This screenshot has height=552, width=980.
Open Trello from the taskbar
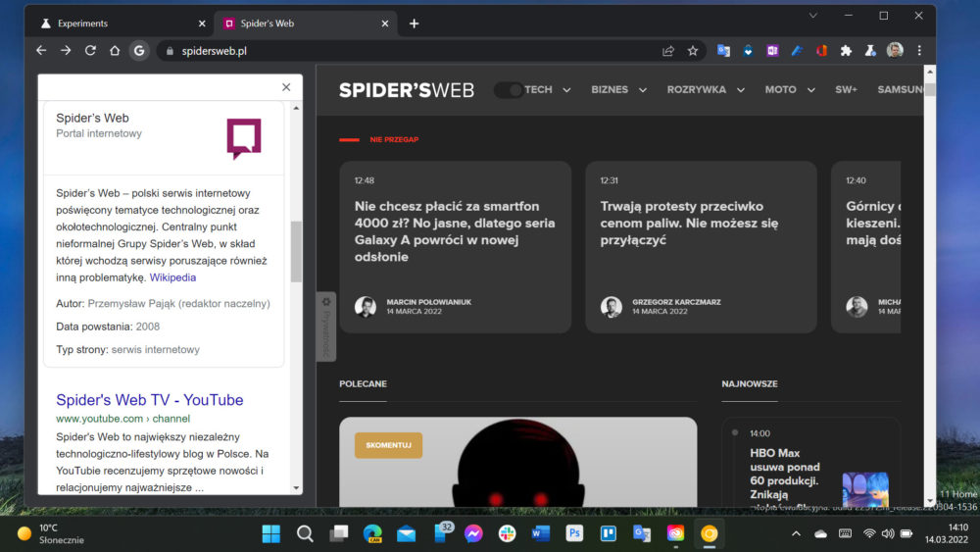tap(609, 534)
